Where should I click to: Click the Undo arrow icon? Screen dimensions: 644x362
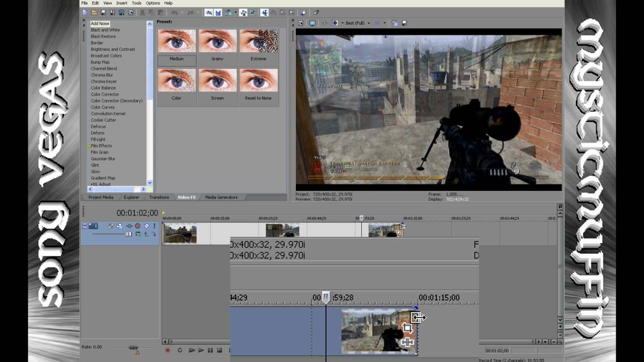tap(174, 13)
